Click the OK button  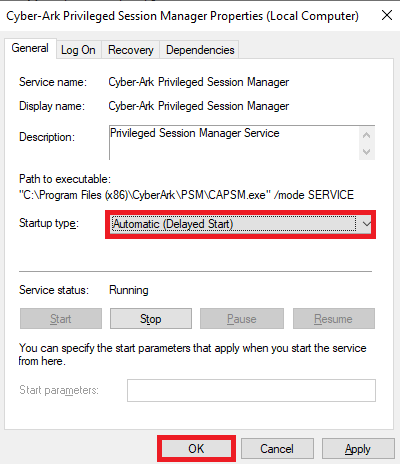196,448
